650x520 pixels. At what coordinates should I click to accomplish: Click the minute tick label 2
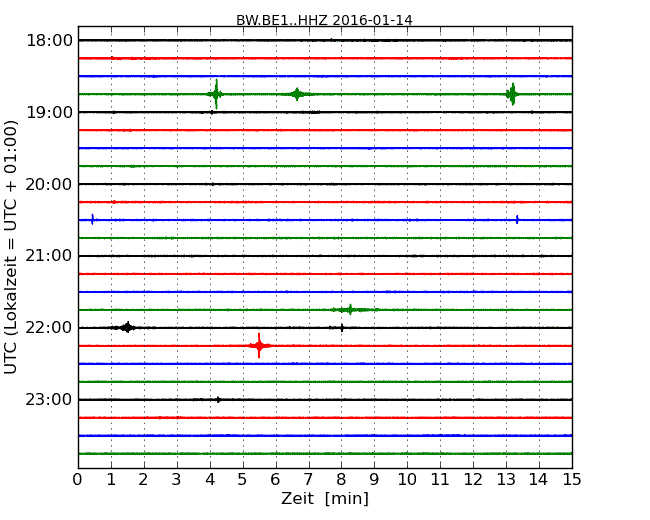point(143,480)
